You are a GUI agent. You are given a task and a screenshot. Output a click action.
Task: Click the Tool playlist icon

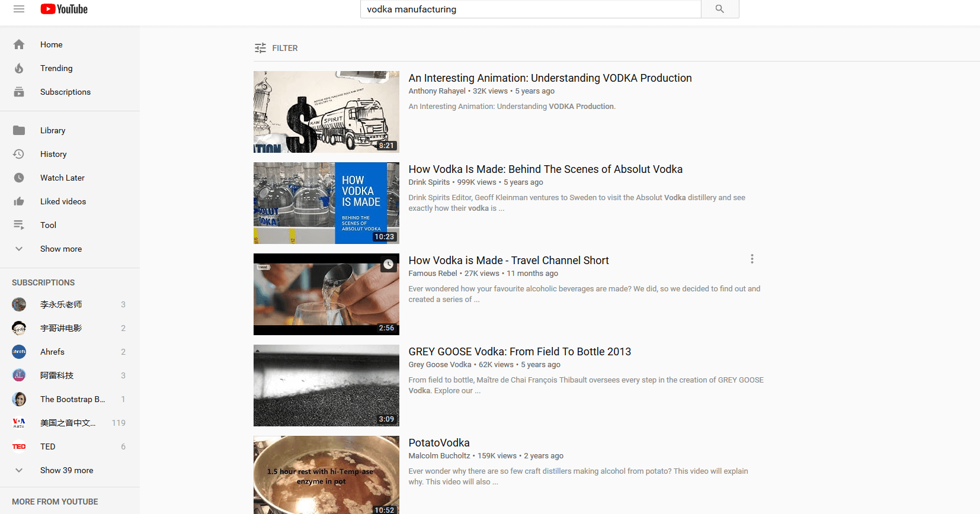click(x=19, y=225)
